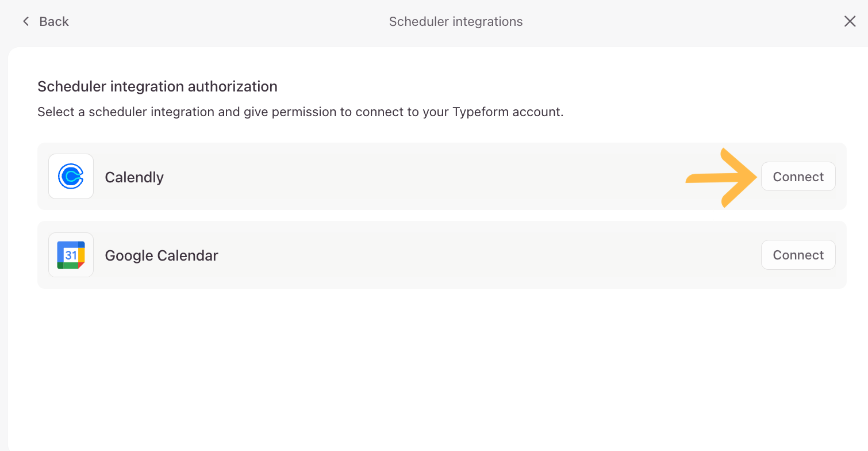Click the Calendly logo icon
Screen dimensions: 868x451
[71, 177]
